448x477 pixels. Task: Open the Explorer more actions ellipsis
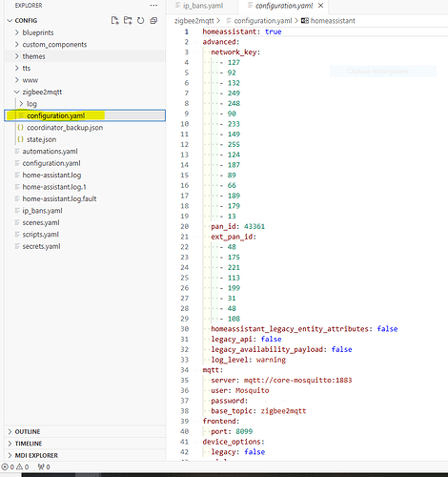[x=153, y=6]
